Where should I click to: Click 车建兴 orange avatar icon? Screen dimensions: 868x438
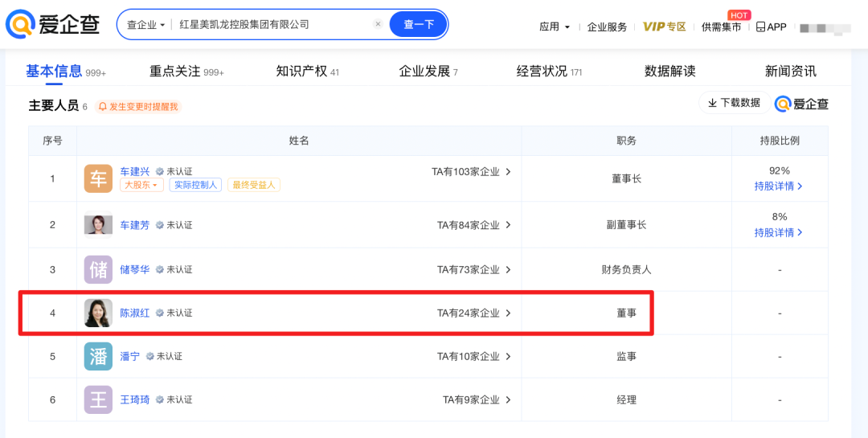[x=98, y=178]
